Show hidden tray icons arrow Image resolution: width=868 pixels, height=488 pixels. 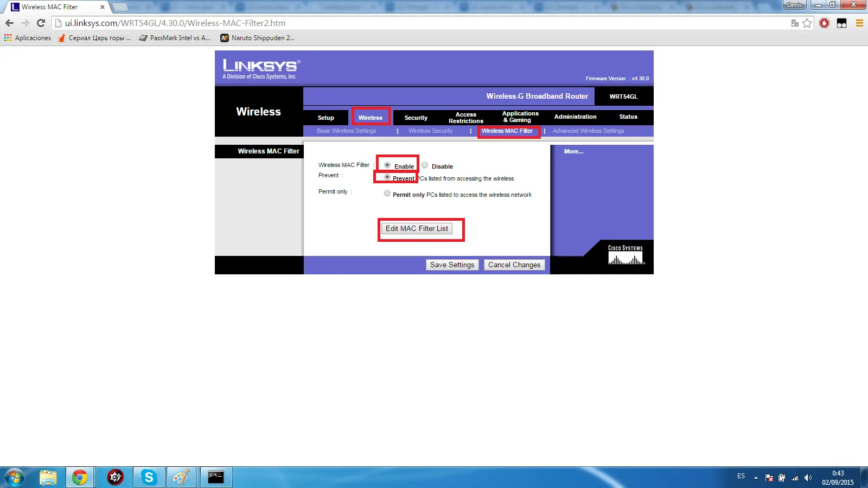coord(756,478)
